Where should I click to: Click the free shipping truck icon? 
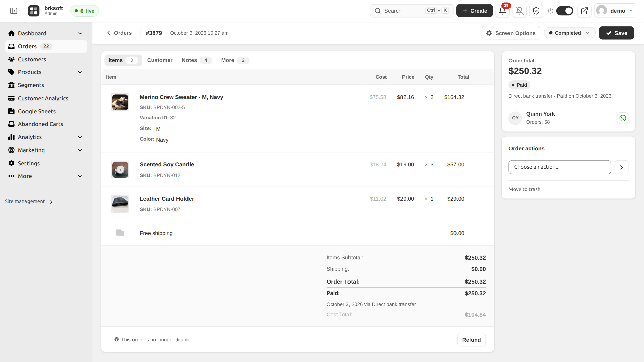click(x=120, y=233)
